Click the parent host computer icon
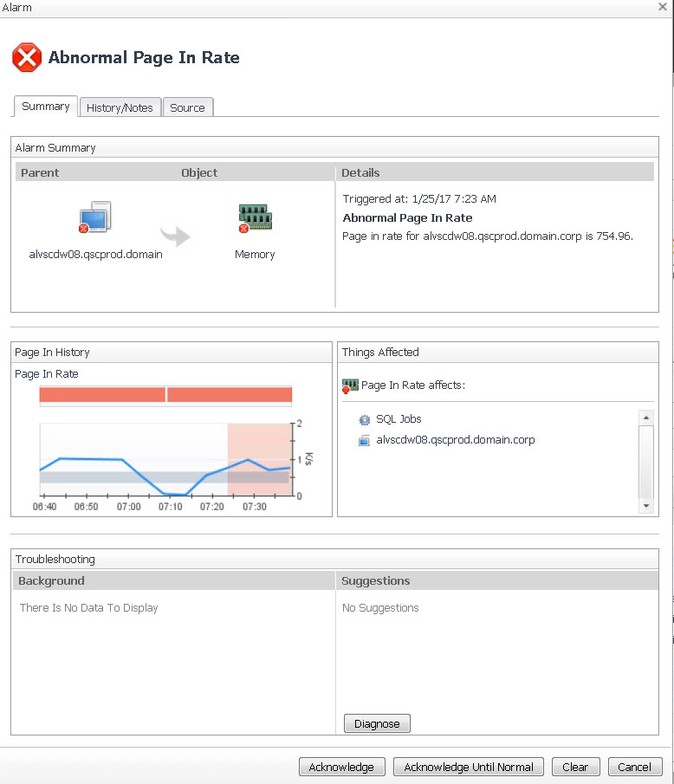Screen dimensions: 674x784 [x=94, y=217]
